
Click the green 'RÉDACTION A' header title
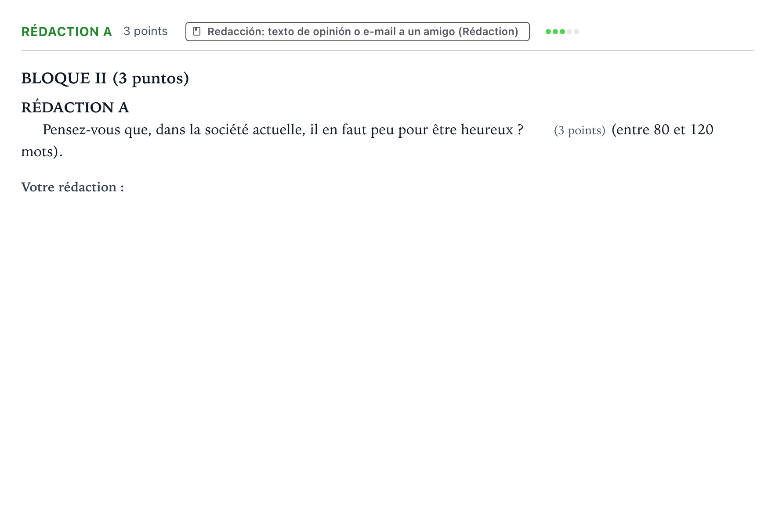(66, 32)
